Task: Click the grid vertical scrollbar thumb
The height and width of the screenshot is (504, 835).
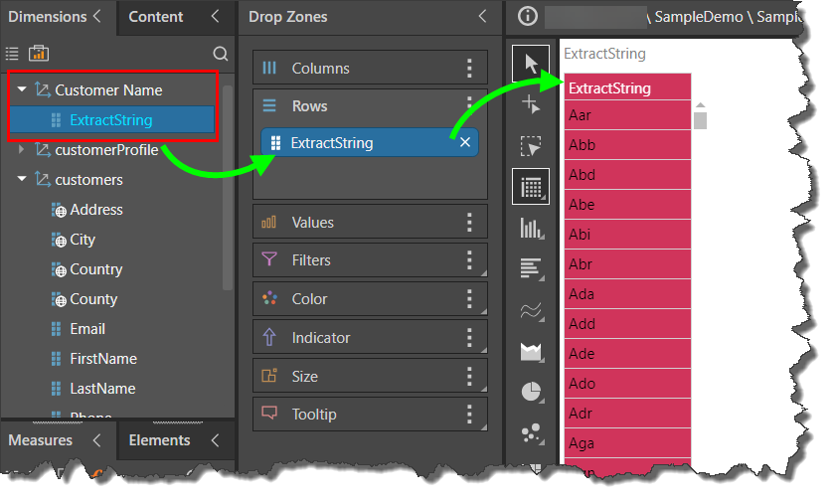Action: tap(700, 120)
